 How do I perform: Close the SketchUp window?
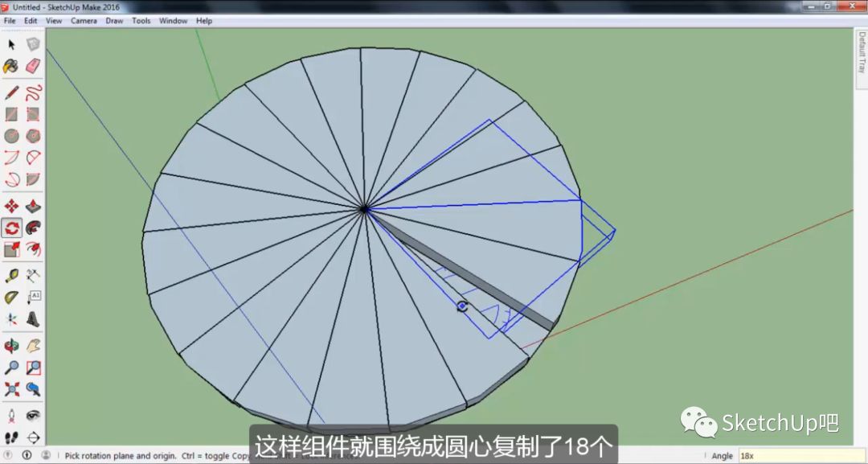coord(851,6)
